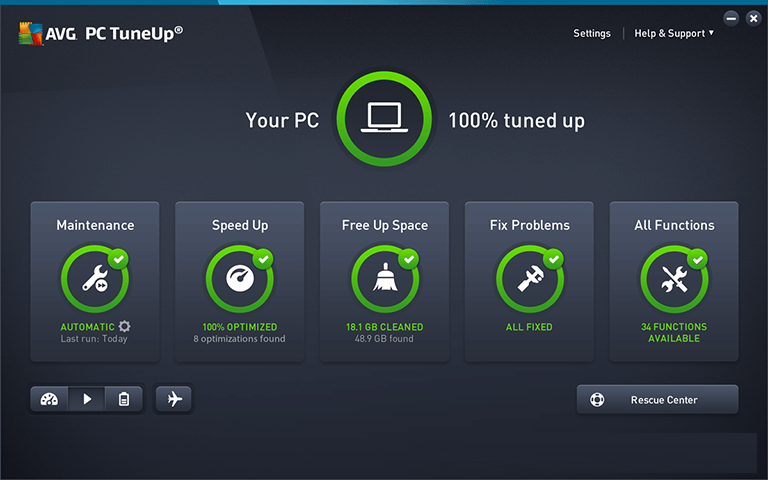Click the Rescue Center lifebuoy icon
The height and width of the screenshot is (480, 768).
pyautogui.click(x=597, y=400)
